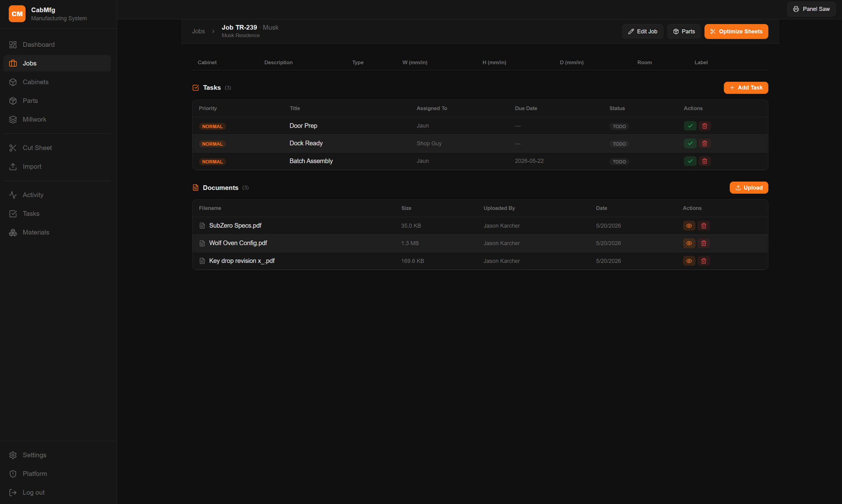Click the Job TR-239 title
This screenshot has width=842, height=504.
(240, 27)
